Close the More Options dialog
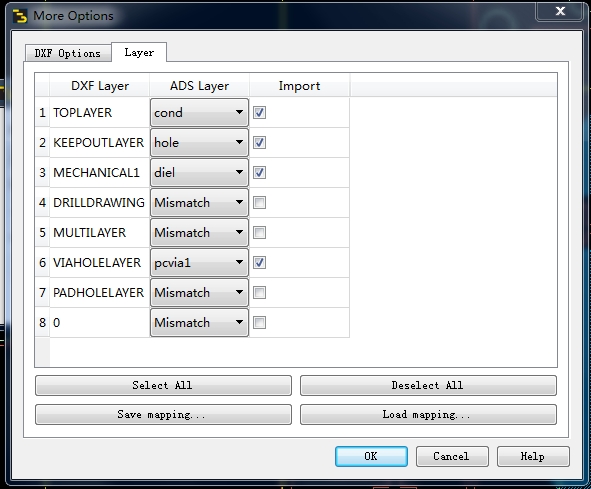Viewport: 591px width, 489px height. 560,11
